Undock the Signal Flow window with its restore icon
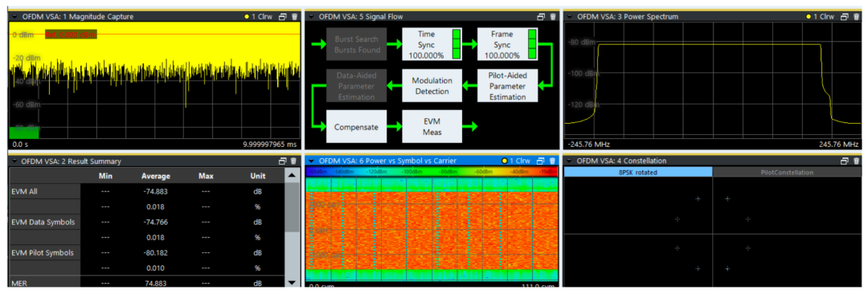 click(x=542, y=17)
